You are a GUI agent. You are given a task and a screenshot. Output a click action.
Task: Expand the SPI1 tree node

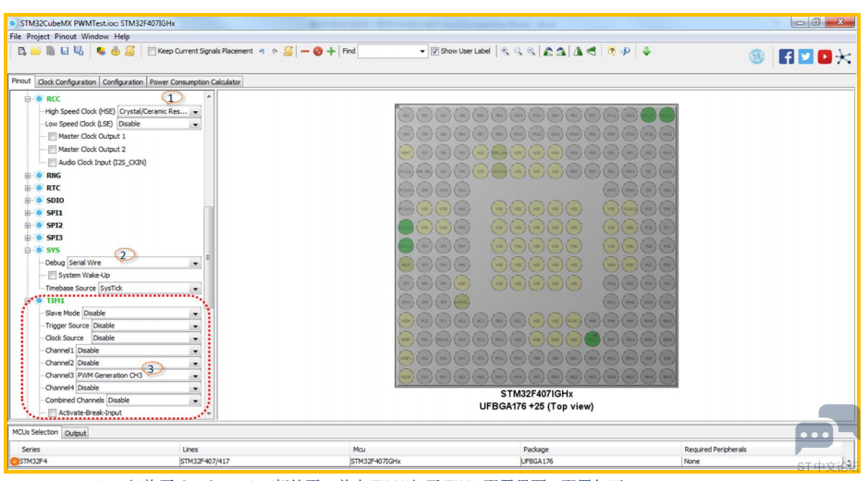coord(28,213)
